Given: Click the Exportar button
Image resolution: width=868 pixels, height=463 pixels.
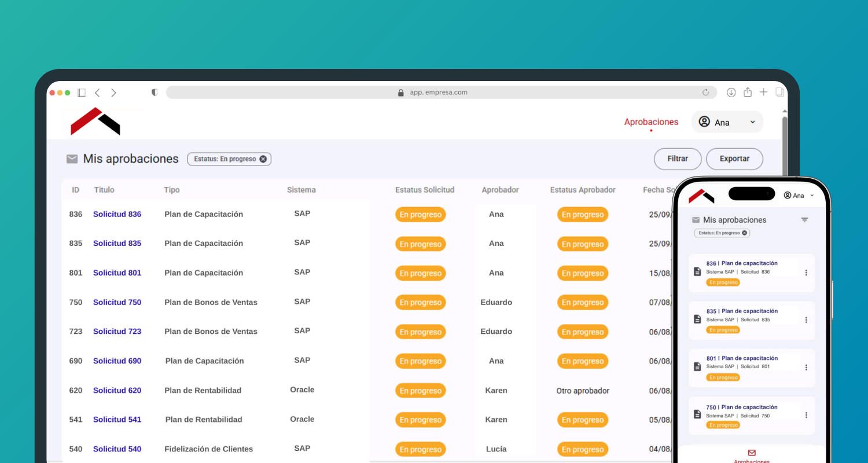Looking at the screenshot, I should coord(734,159).
